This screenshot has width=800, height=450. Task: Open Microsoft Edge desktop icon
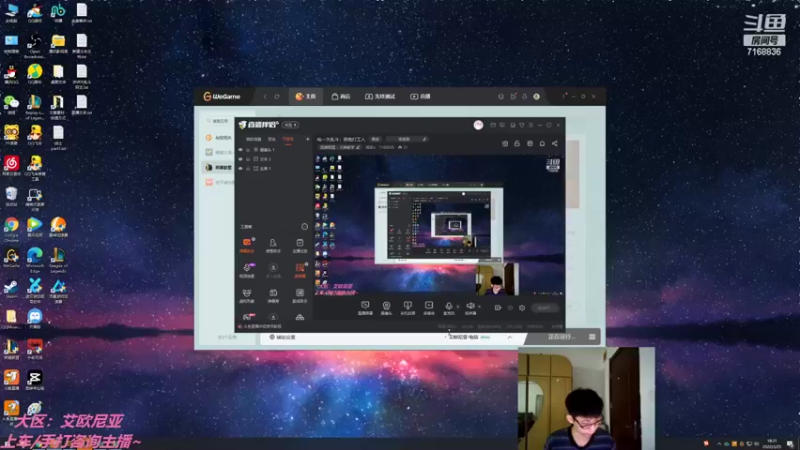(35, 259)
